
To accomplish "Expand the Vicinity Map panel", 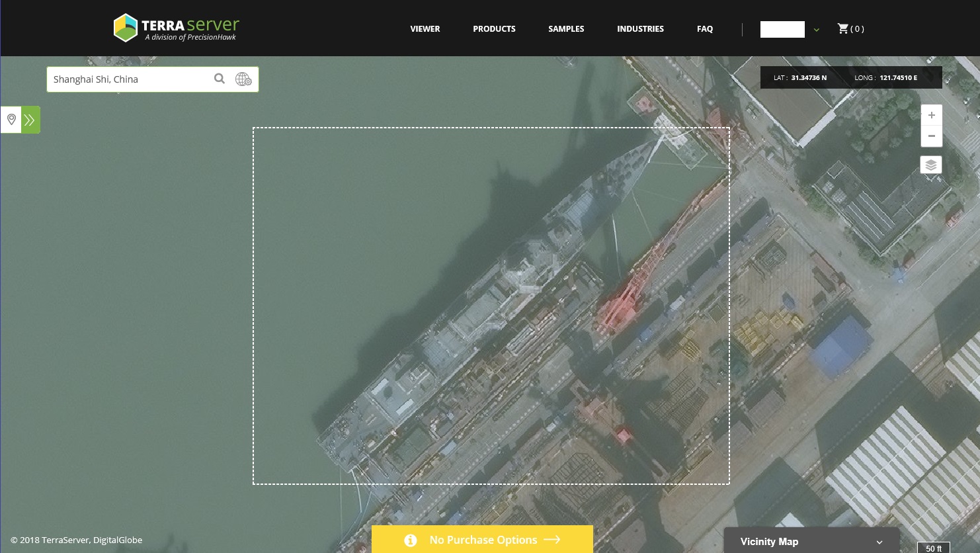I will 811,541.
